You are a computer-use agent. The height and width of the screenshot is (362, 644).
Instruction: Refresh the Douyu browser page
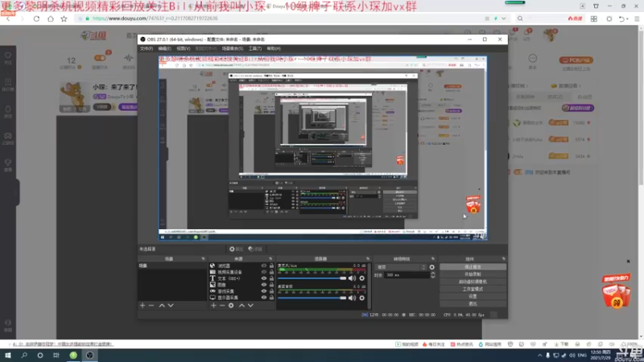pos(36,19)
